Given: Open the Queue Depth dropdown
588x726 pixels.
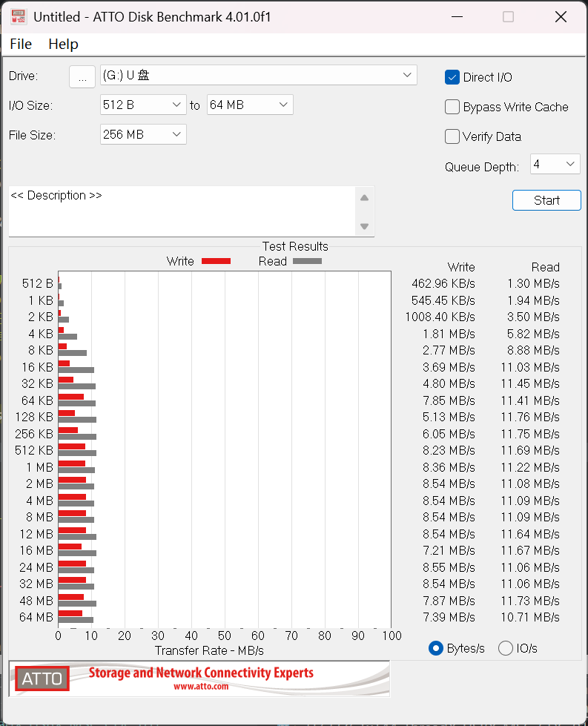Looking at the screenshot, I should point(555,164).
